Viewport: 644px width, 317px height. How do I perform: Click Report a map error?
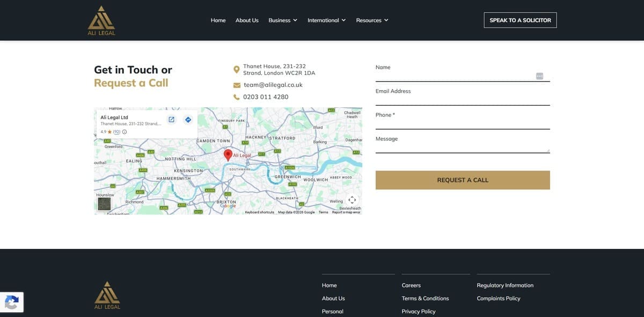pyautogui.click(x=346, y=212)
